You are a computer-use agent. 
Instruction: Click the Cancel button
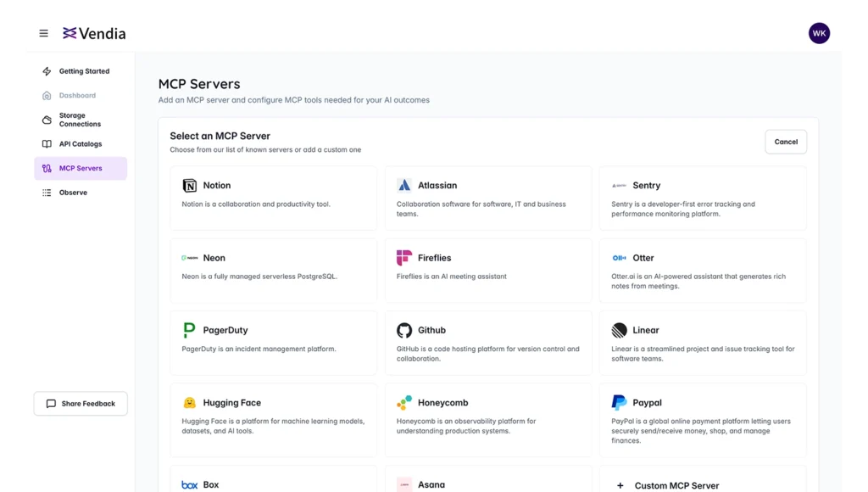785,142
